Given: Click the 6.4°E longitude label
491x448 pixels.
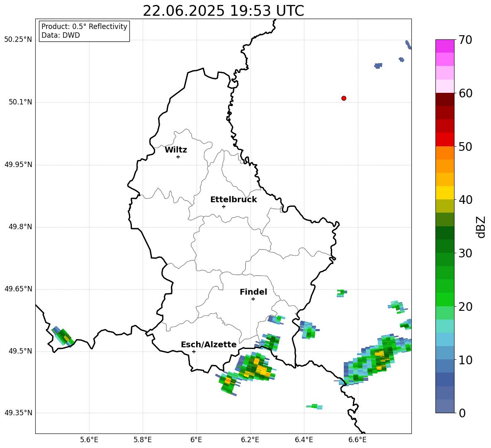Looking at the screenshot, I should click(x=304, y=440).
